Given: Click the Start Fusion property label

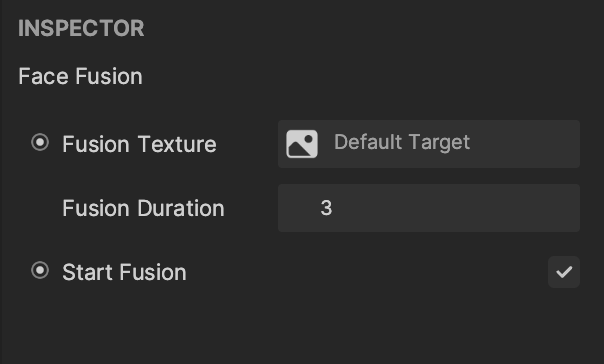Looking at the screenshot, I should tap(124, 272).
